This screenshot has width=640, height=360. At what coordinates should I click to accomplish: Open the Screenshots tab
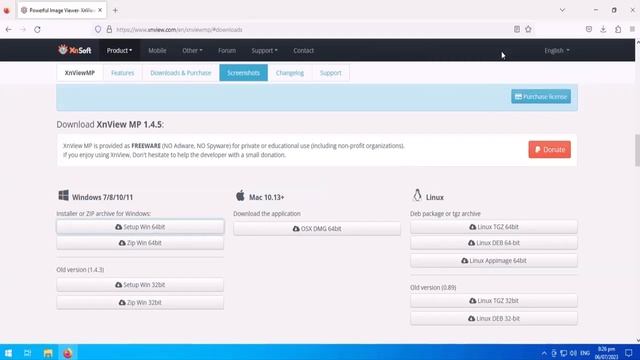click(243, 73)
